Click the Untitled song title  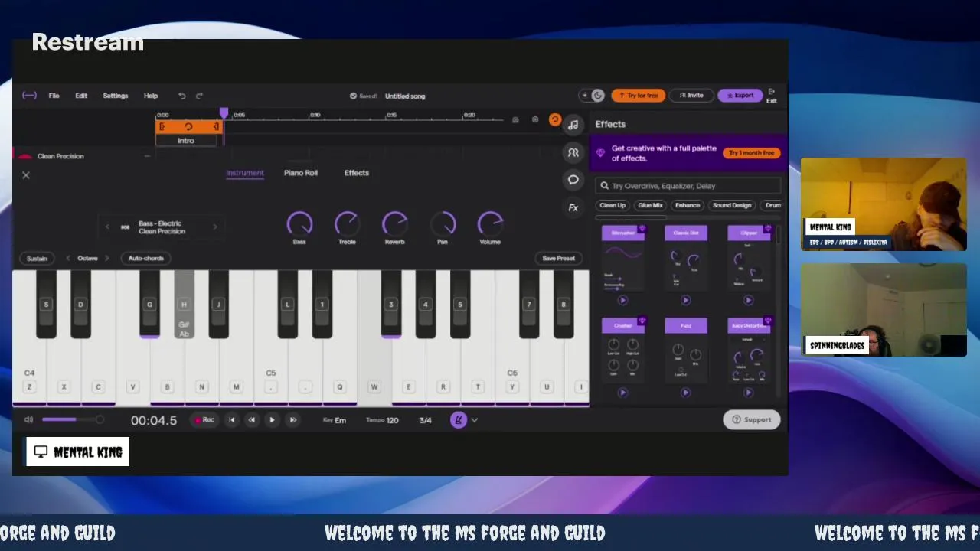(x=405, y=96)
